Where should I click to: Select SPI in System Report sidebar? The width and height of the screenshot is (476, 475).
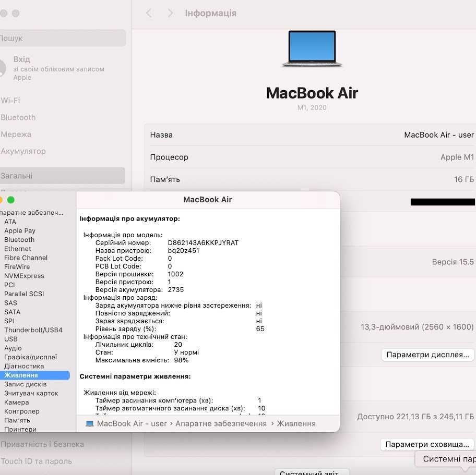click(9, 321)
